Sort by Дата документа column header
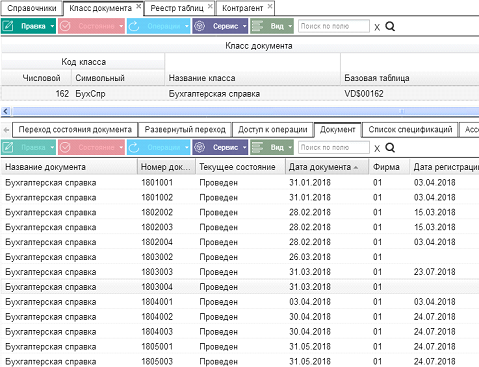This screenshot has height=367, width=479. (327, 167)
